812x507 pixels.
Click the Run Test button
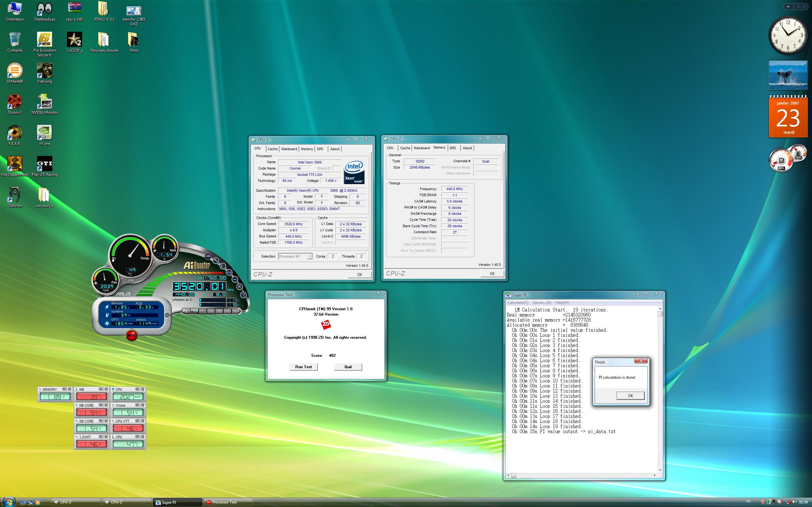point(303,367)
